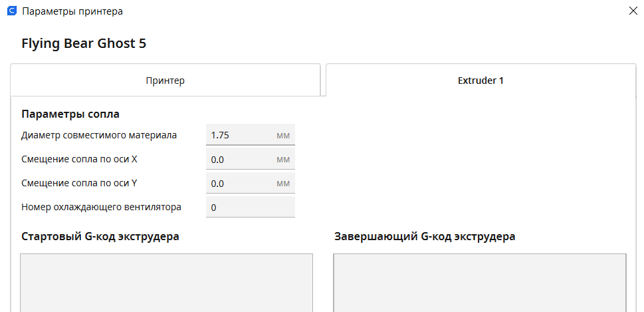
Task: Edit the Номер охлаждающего вентилятора field
Action: (x=250, y=207)
